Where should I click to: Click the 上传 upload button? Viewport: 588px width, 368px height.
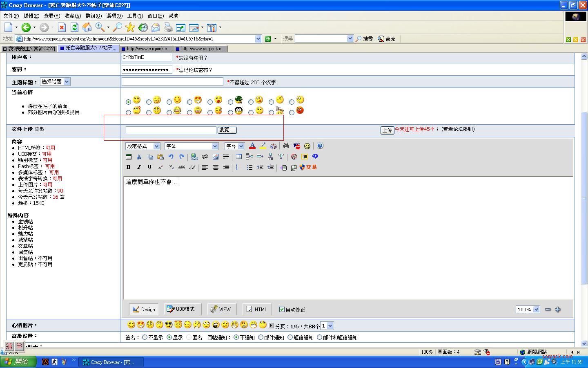(387, 130)
